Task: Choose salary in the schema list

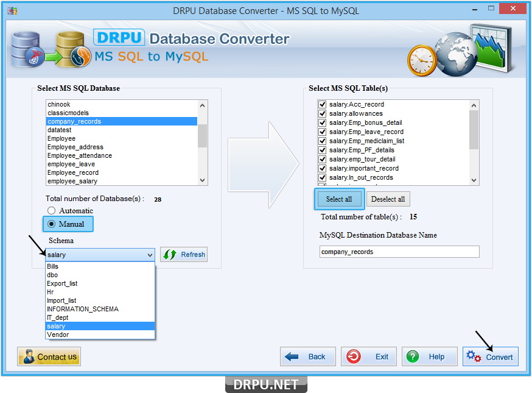Action: point(100,326)
